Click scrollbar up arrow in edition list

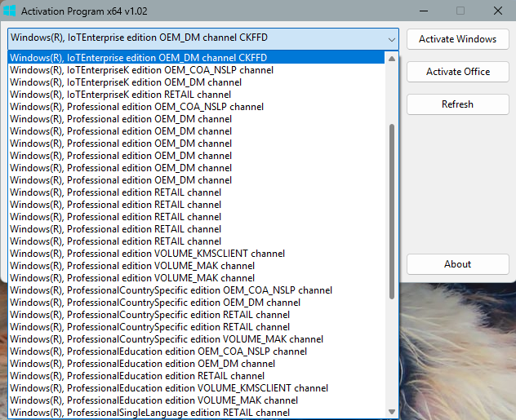point(392,59)
